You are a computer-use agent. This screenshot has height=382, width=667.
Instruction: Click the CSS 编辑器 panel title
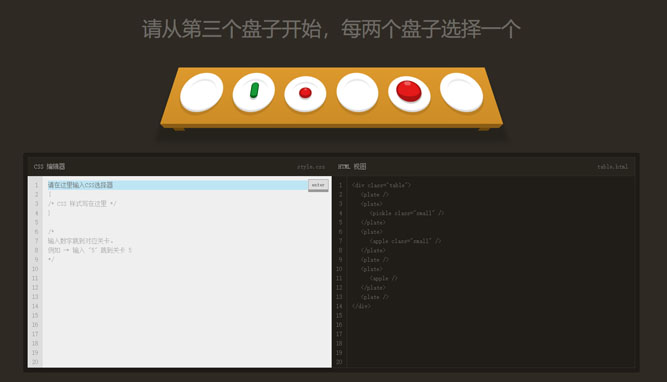(x=49, y=167)
